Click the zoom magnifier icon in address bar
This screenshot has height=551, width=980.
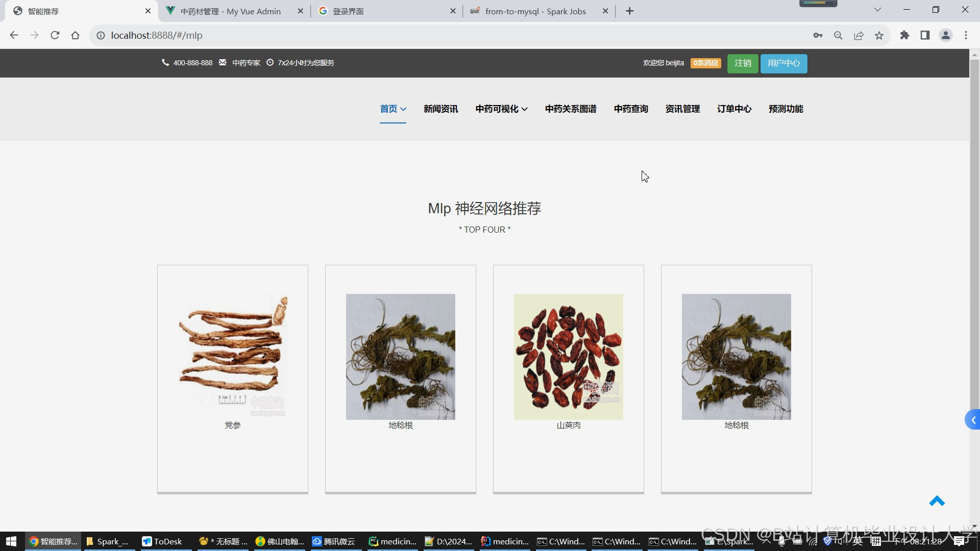[x=838, y=36]
